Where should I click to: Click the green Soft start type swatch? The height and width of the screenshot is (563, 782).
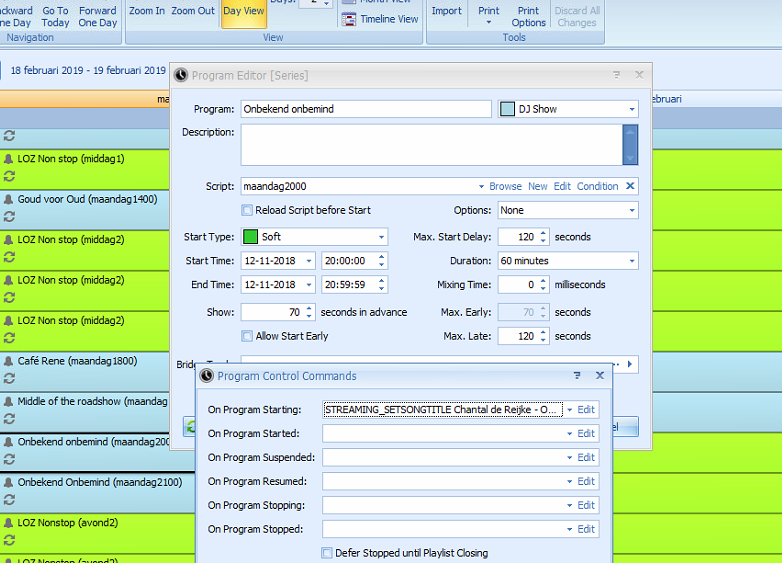click(x=250, y=237)
